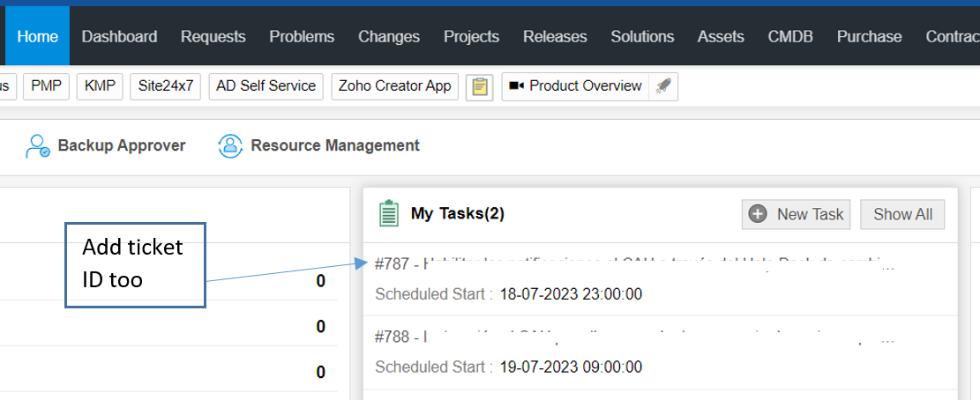Screen dimensions: 980x400
Task: Click the Resource Management icon
Action: coord(230,145)
